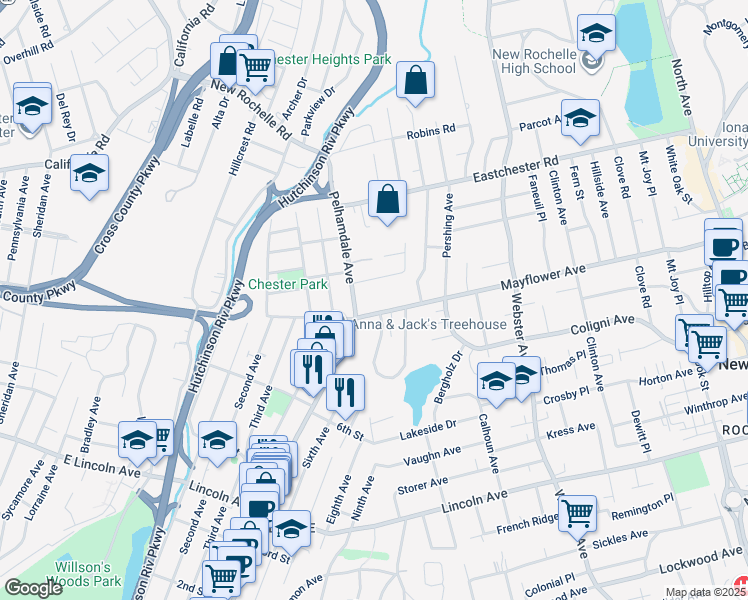Select the Chester Park label
The image size is (748, 600).
pyautogui.click(x=288, y=284)
